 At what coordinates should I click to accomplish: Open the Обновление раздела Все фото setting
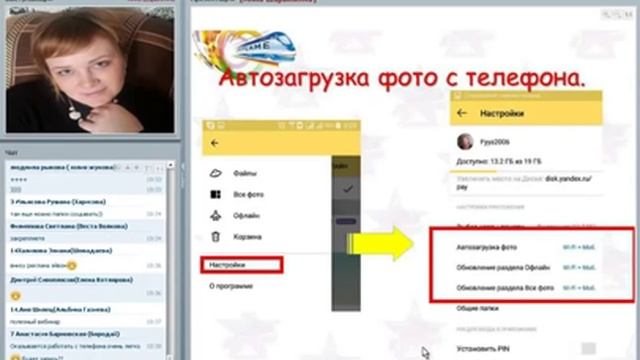click(505, 288)
